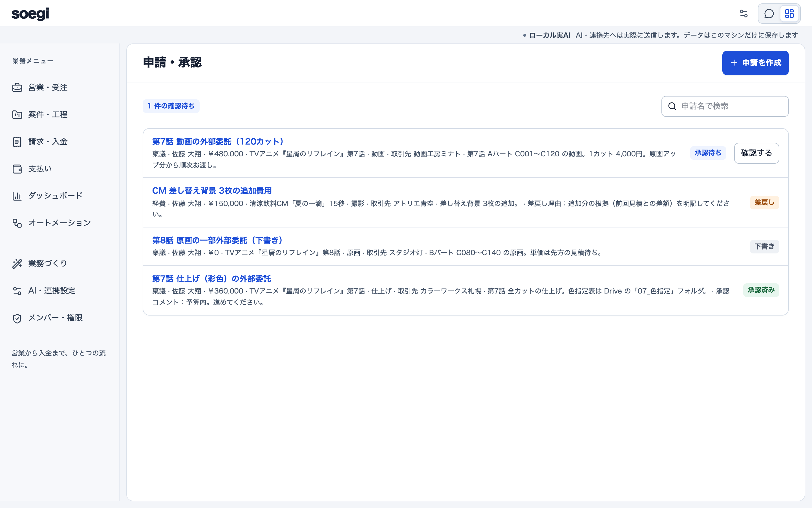This screenshot has width=812, height=508.
Task: Click the 下書き status badge
Action: click(764, 247)
